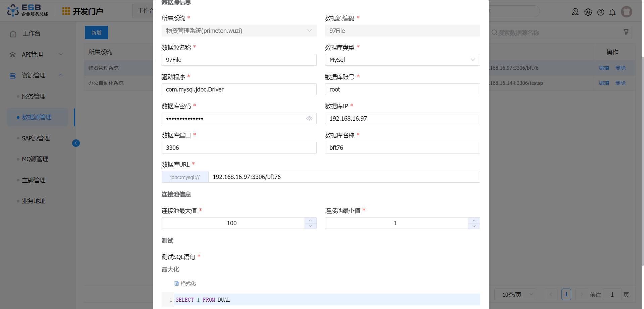Click the 数据库URL input field
Screen dimensions: 644x309
[344, 177]
